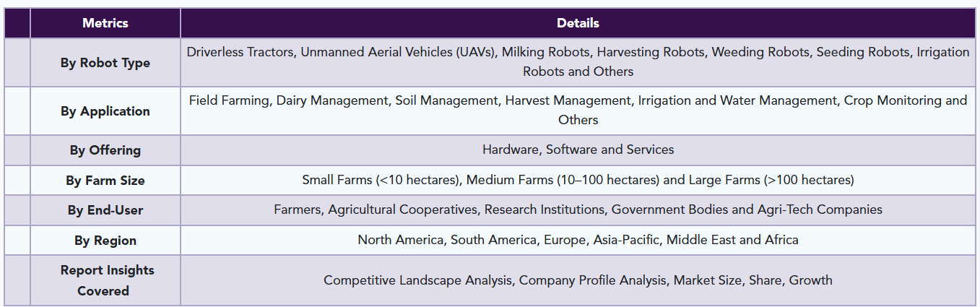The image size is (980, 307).
Task: Click the Details column header
Action: (578, 23)
